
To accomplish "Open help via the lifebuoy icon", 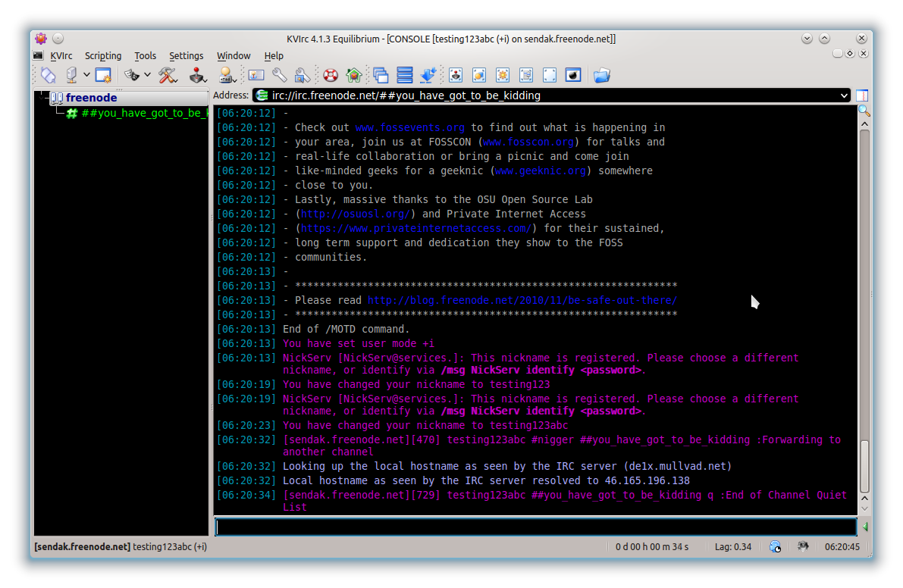I will tap(331, 75).
